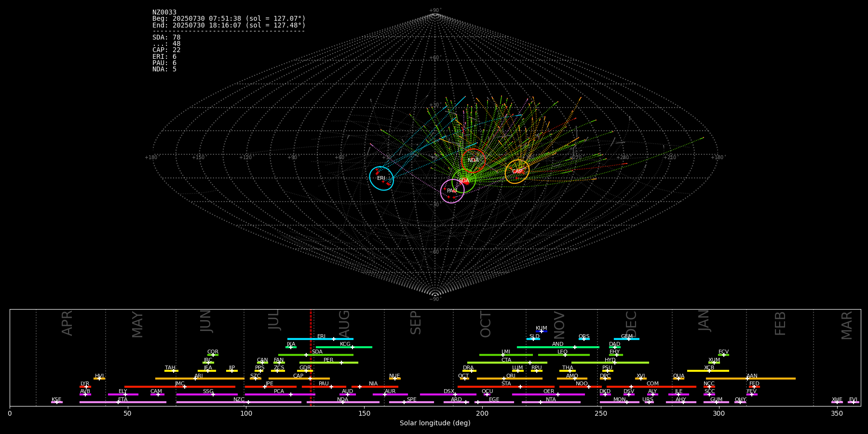Viewport: 868px width, 434px height.
Task: Select the XHE shower label in timeline
Action: pos(837,399)
